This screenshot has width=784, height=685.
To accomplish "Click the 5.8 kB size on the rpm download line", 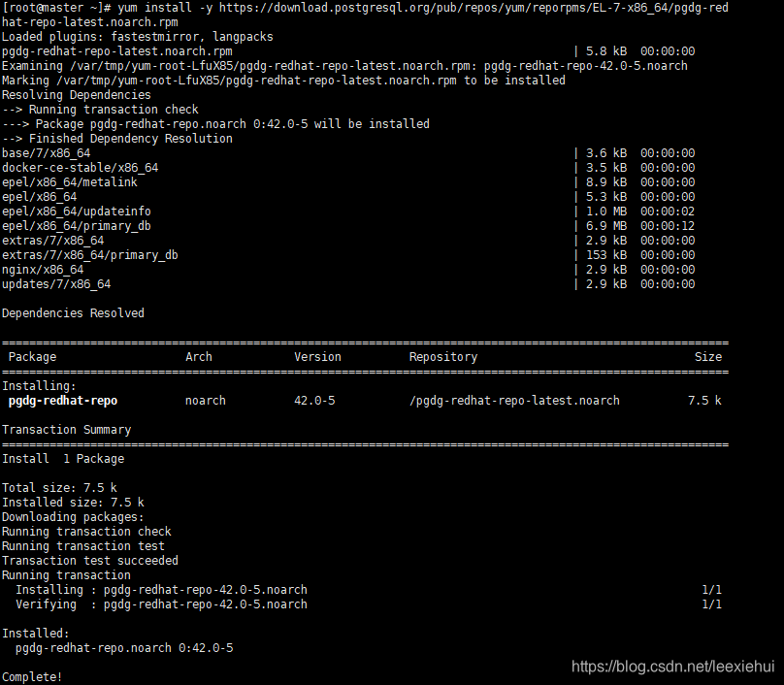I will click(606, 51).
